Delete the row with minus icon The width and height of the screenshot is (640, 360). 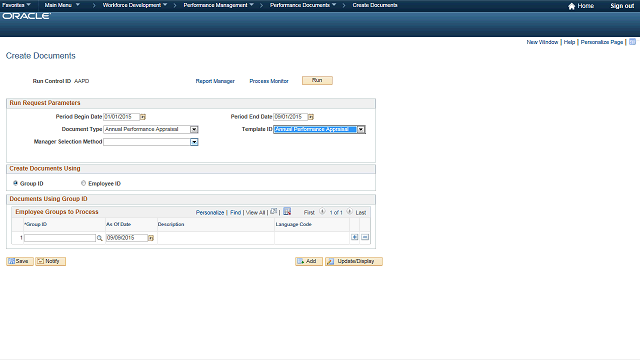tap(365, 237)
